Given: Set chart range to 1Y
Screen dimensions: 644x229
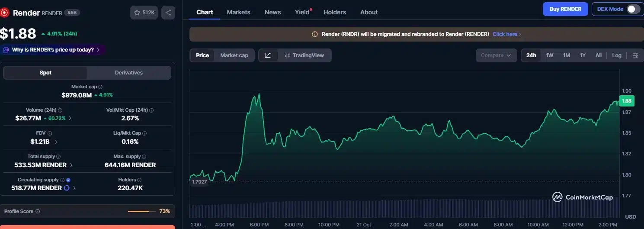Looking at the screenshot, I should click(x=583, y=55).
